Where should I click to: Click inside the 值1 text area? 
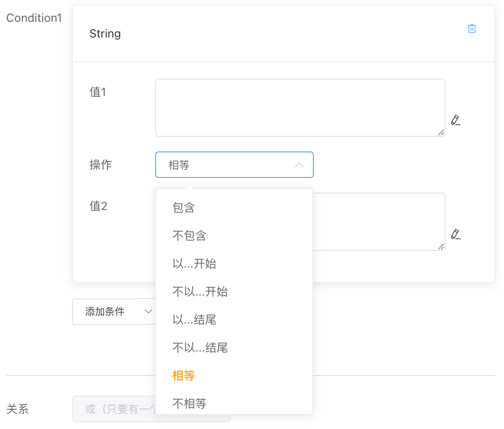click(300, 107)
